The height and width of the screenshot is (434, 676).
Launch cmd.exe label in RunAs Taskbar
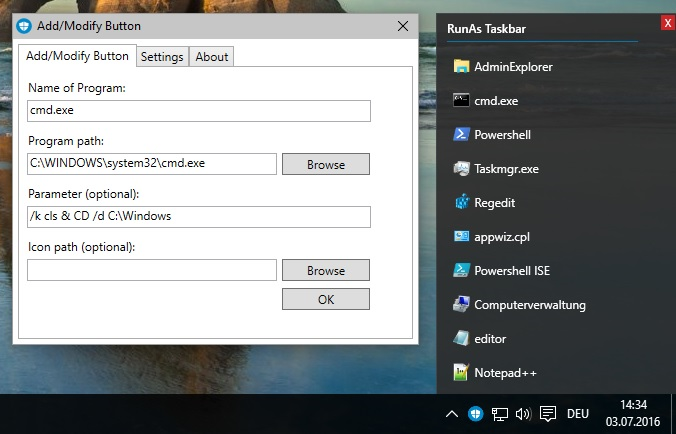pos(496,101)
